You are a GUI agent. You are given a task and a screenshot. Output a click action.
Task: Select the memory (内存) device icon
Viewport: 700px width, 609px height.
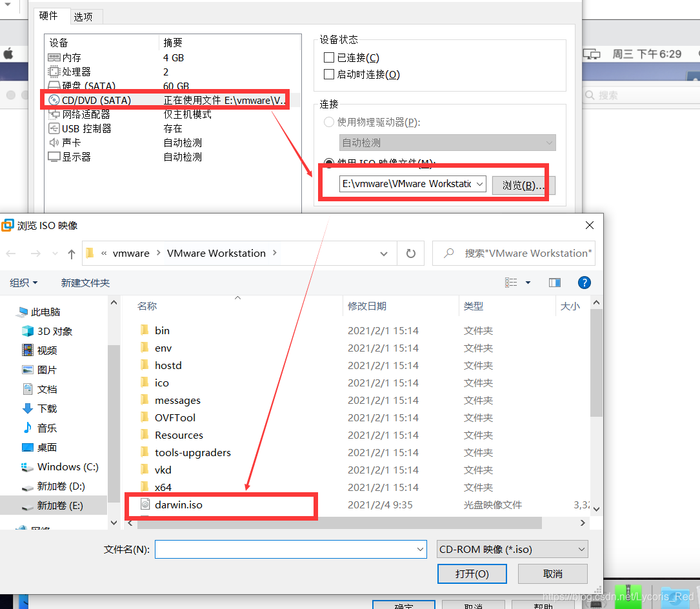pyautogui.click(x=54, y=57)
